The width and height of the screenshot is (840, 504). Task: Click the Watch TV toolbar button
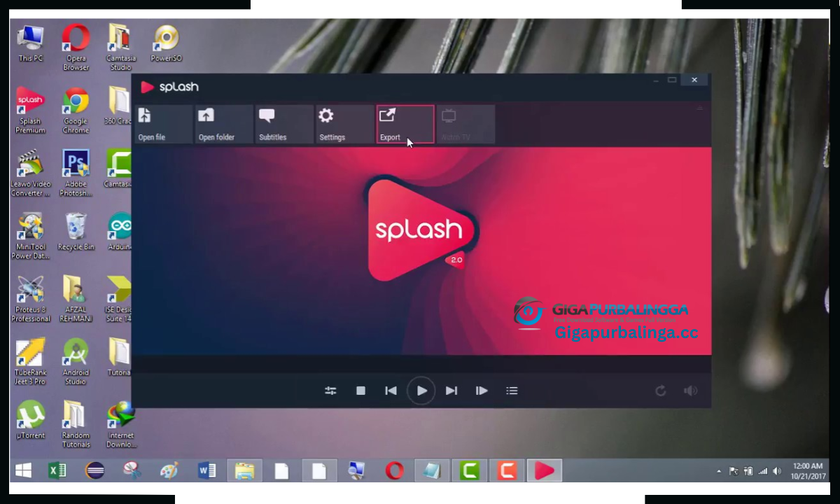[465, 125]
